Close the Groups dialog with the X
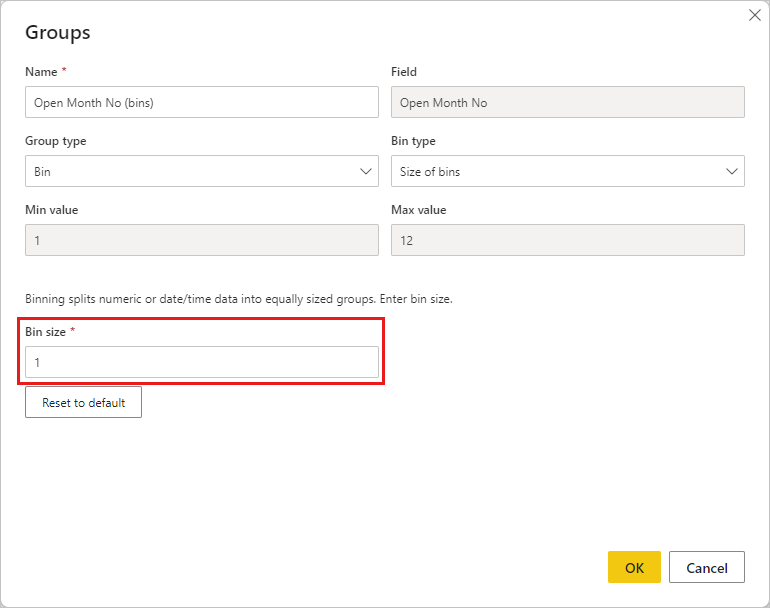The width and height of the screenshot is (770, 608). point(755,15)
